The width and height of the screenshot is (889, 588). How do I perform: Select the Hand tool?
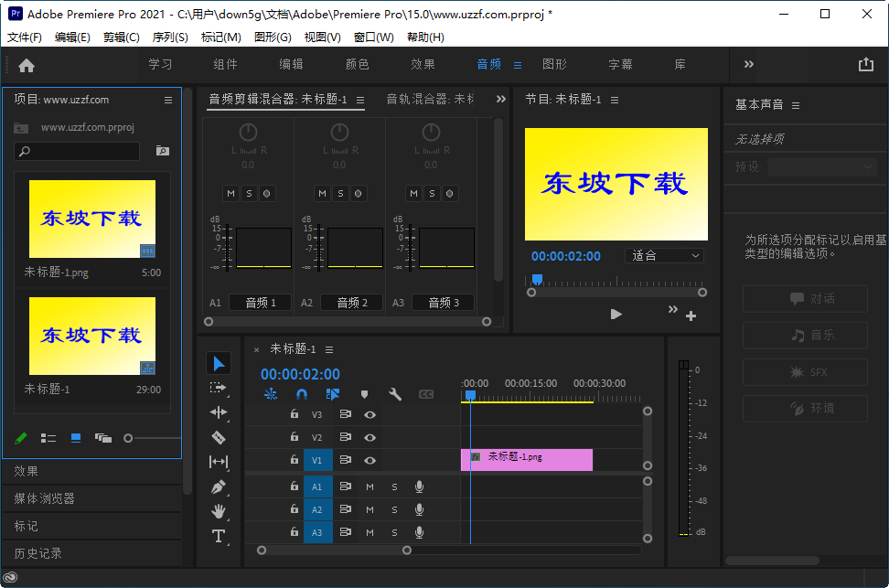(219, 511)
